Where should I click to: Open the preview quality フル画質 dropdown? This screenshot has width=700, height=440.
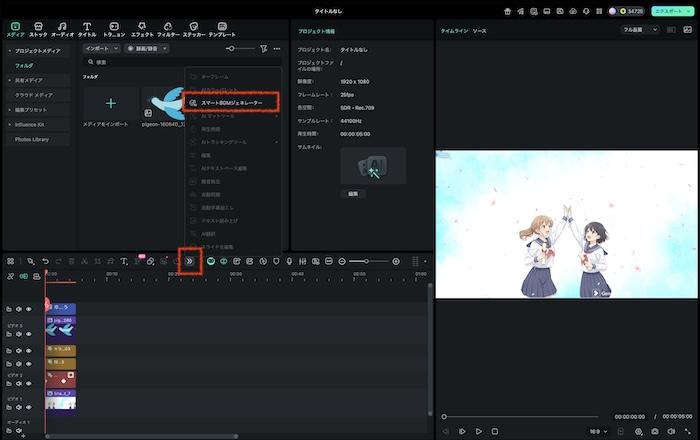pos(640,30)
